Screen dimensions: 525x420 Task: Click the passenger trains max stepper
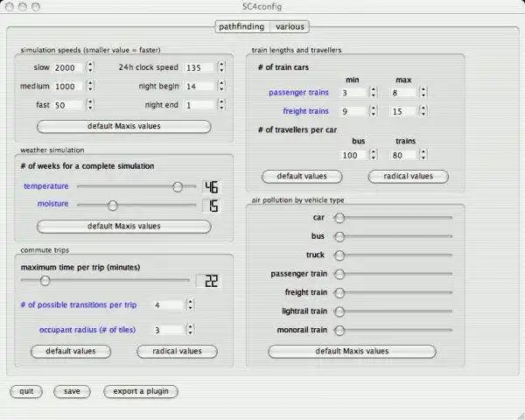[423, 93]
